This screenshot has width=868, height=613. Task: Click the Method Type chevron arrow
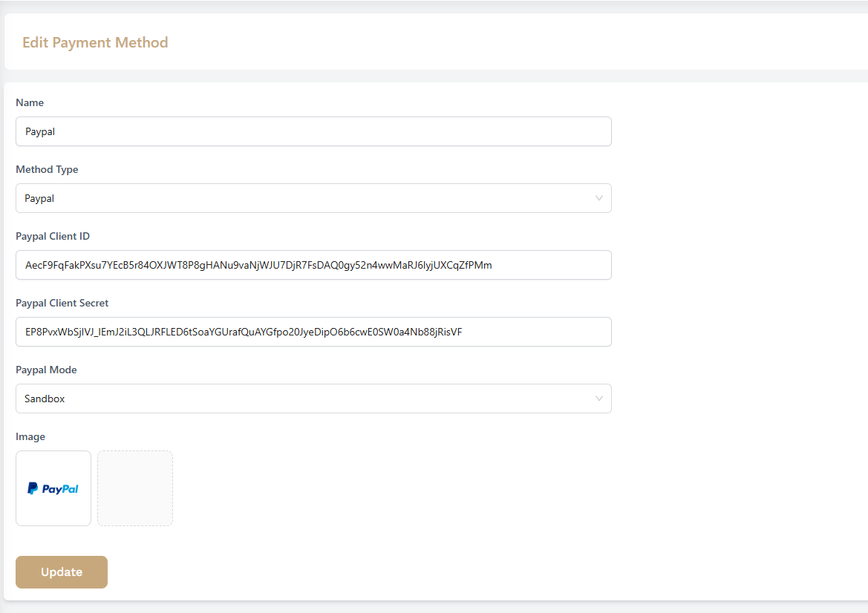click(598, 198)
